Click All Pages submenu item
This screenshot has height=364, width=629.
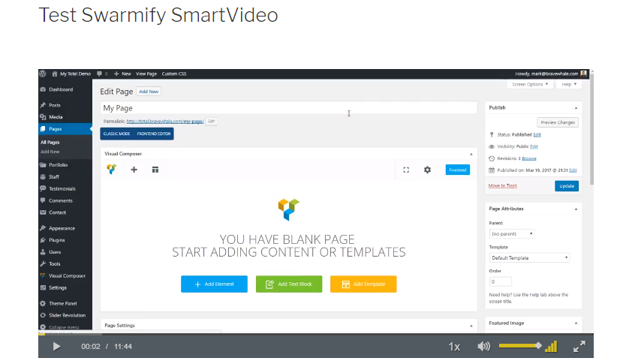click(x=50, y=142)
